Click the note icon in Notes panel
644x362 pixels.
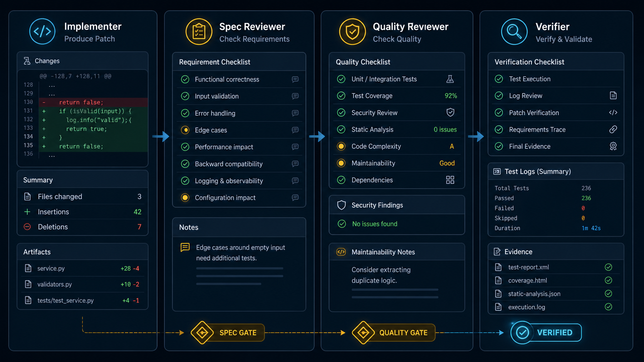tap(185, 247)
